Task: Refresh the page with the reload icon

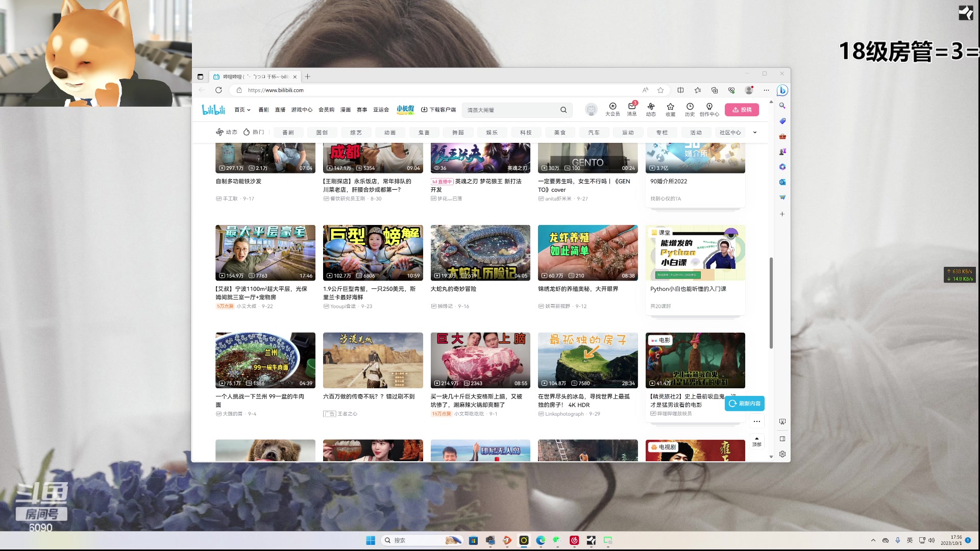Action: [x=218, y=90]
